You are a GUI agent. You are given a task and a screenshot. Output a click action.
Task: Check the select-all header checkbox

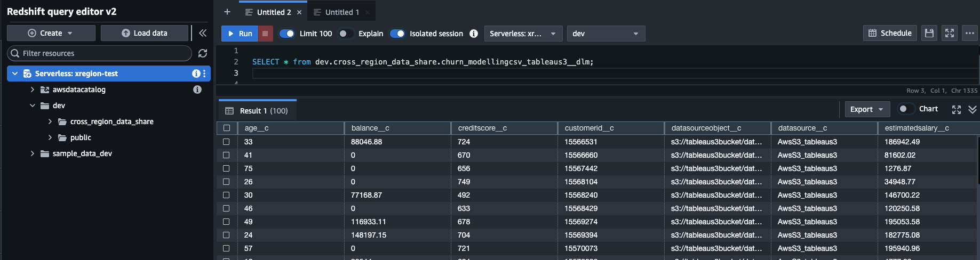227,128
